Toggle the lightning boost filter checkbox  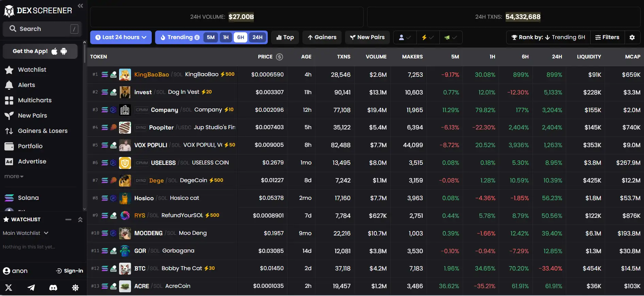point(428,37)
